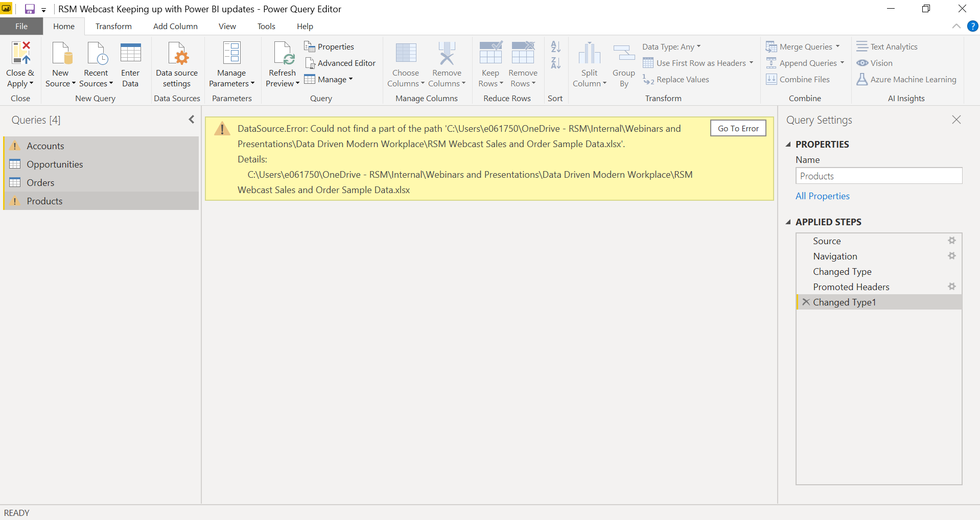
Task: Open Power BI help question mark
Action: click(972, 26)
